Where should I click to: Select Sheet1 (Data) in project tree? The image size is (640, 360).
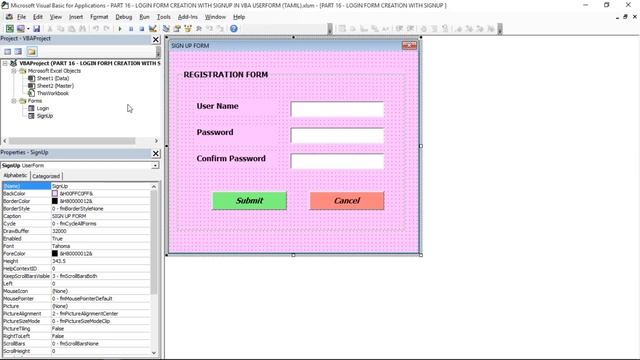coord(53,78)
